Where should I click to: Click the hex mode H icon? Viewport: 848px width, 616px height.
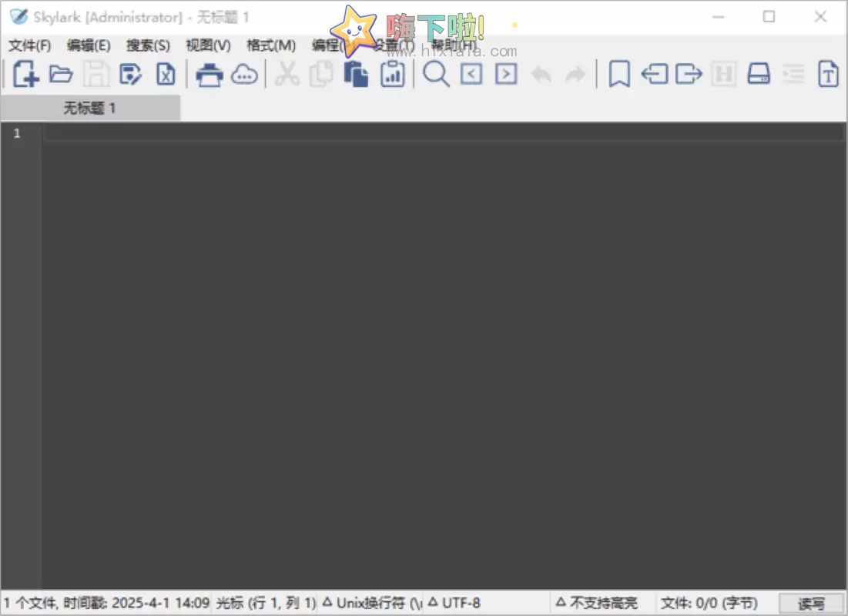click(723, 73)
